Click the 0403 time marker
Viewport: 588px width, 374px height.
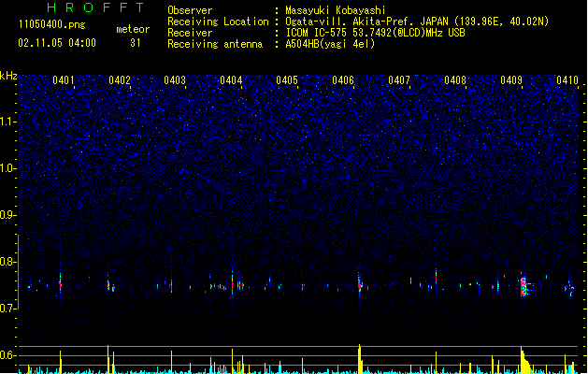point(175,80)
